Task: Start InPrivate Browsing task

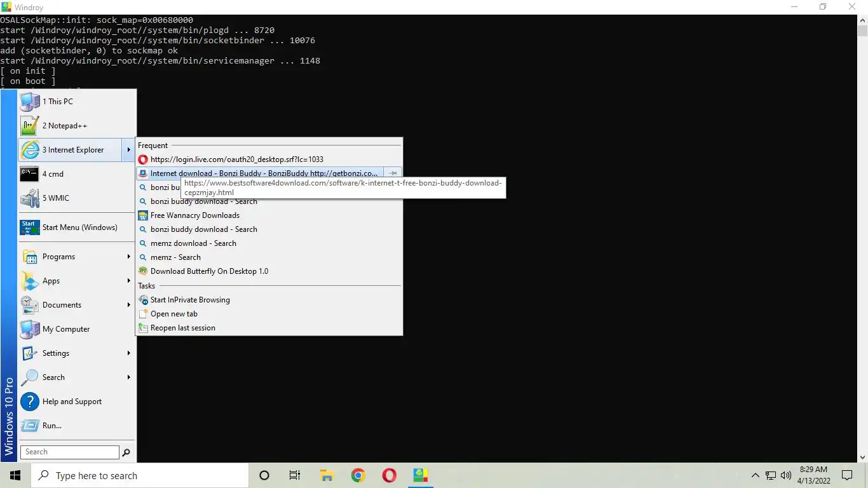Action: (269, 300)
